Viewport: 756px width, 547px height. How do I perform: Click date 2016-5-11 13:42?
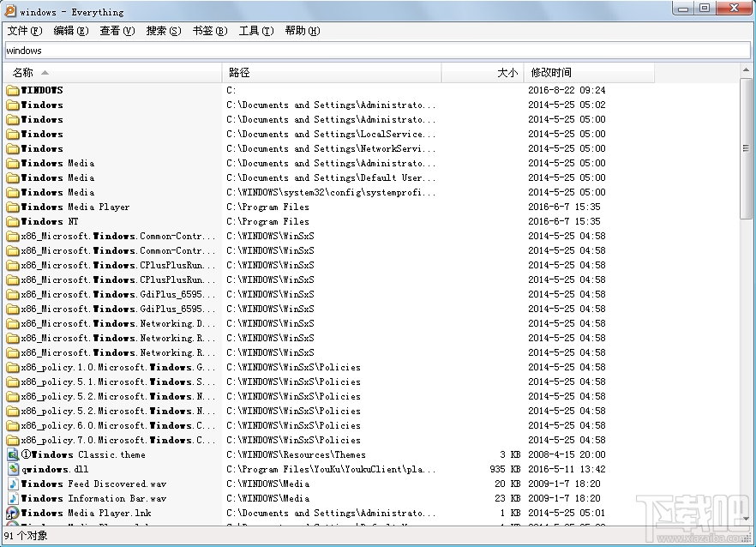tap(567, 469)
